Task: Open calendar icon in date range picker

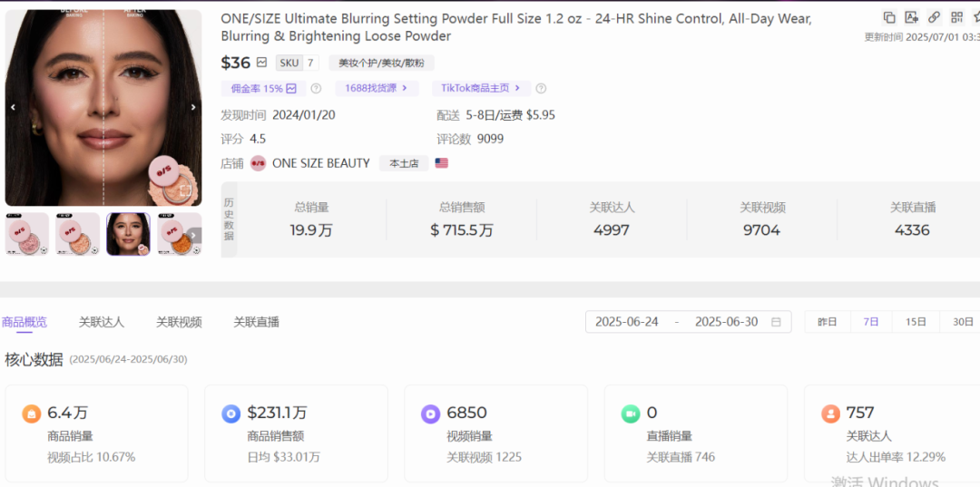Action: [776, 322]
